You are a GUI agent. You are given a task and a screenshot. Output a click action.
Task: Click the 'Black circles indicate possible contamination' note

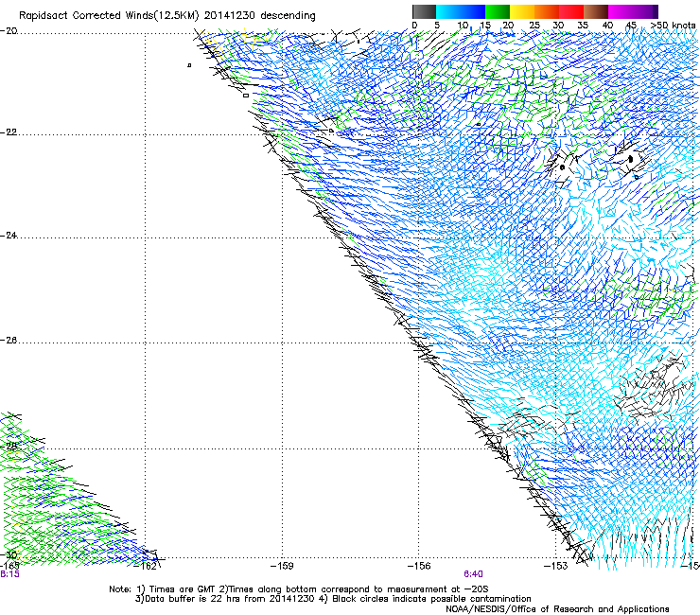[x=431, y=599]
